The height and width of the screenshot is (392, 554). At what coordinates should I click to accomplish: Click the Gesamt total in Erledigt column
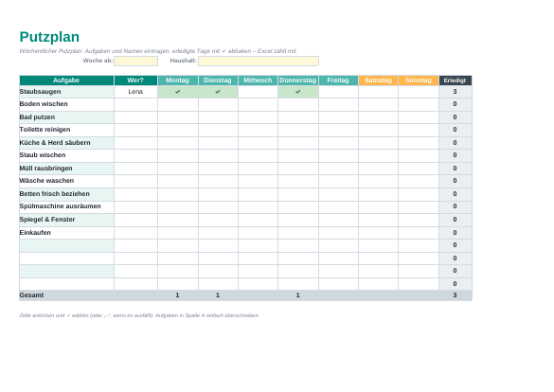[x=456, y=295]
